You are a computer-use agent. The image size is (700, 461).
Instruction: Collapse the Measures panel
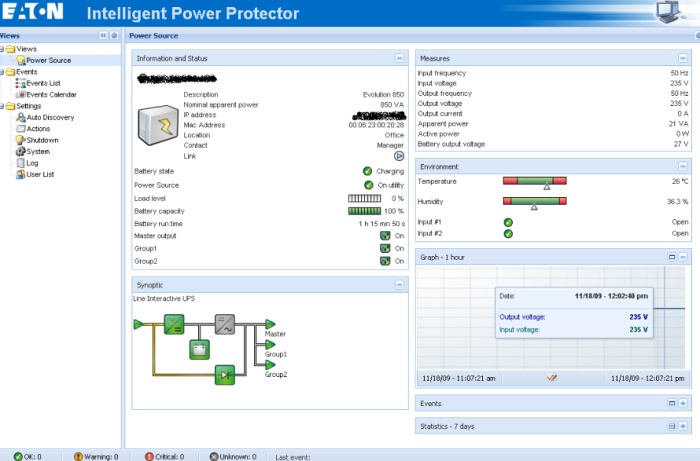coord(683,58)
